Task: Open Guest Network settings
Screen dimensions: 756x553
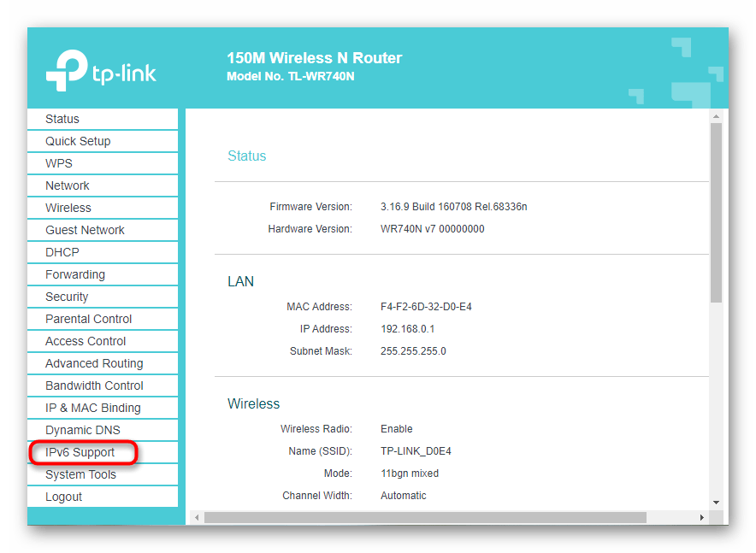Action: pos(85,230)
